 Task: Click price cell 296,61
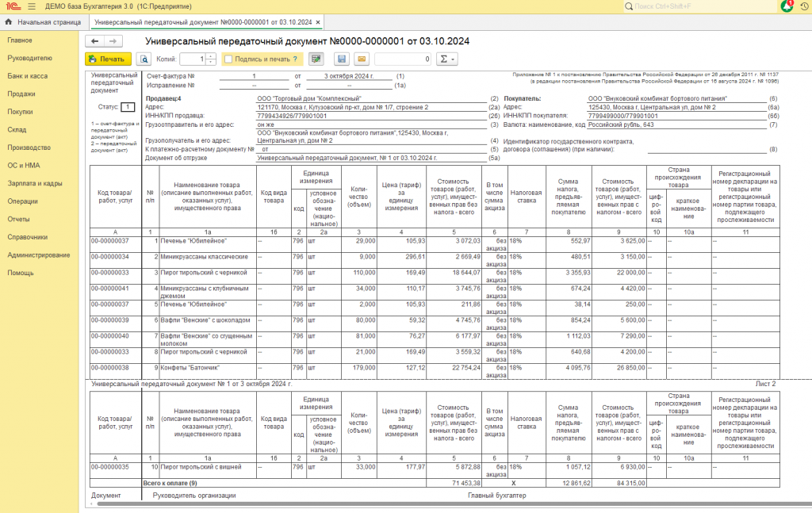(401, 260)
